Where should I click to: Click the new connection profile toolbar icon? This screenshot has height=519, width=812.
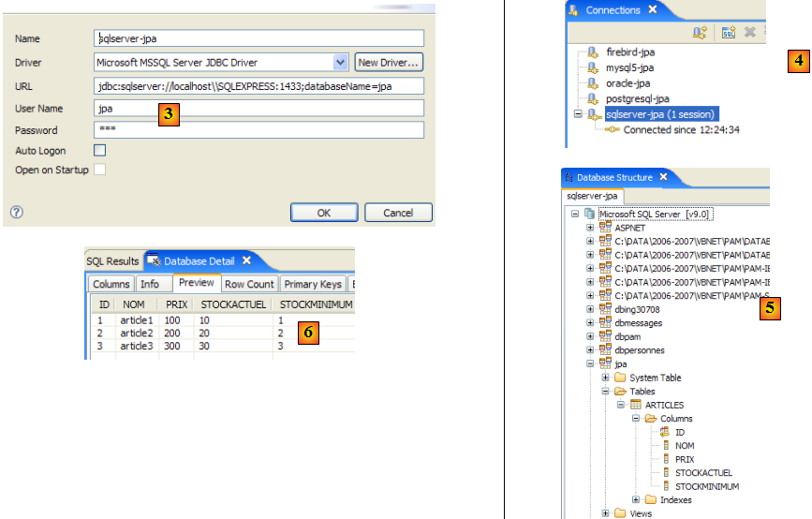[x=700, y=33]
